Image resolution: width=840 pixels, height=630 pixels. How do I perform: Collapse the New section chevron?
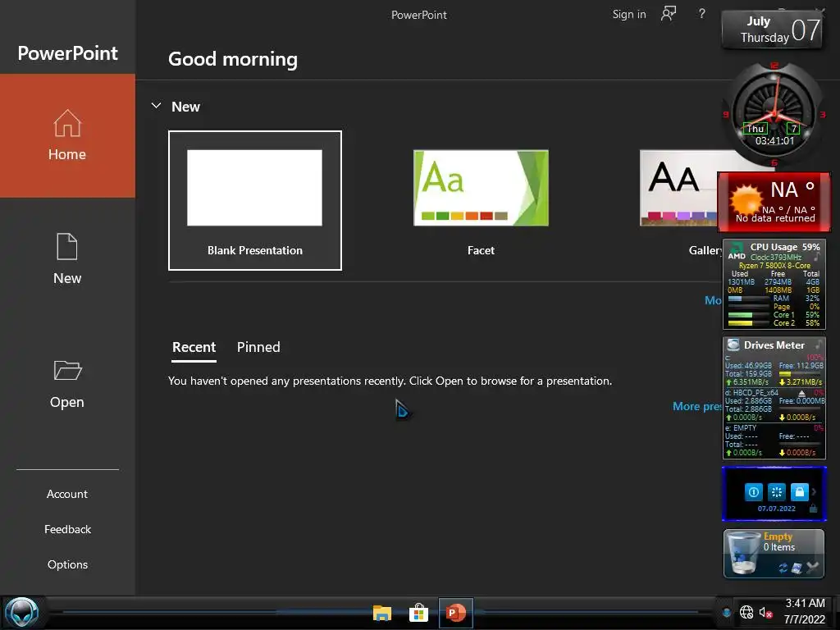156,106
